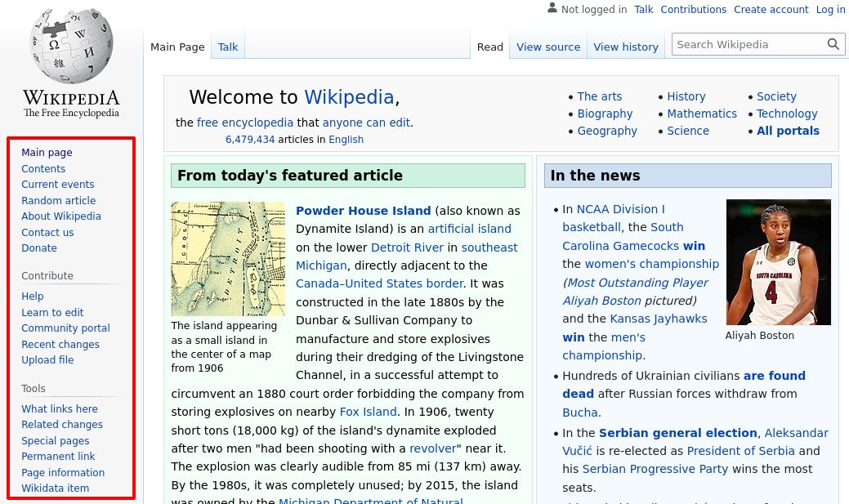Go to Main page in sidebar

[x=47, y=153]
